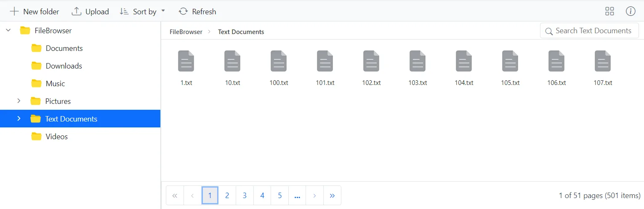
Task: Click the Music folder icon in the tree
Action: click(x=37, y=84)
